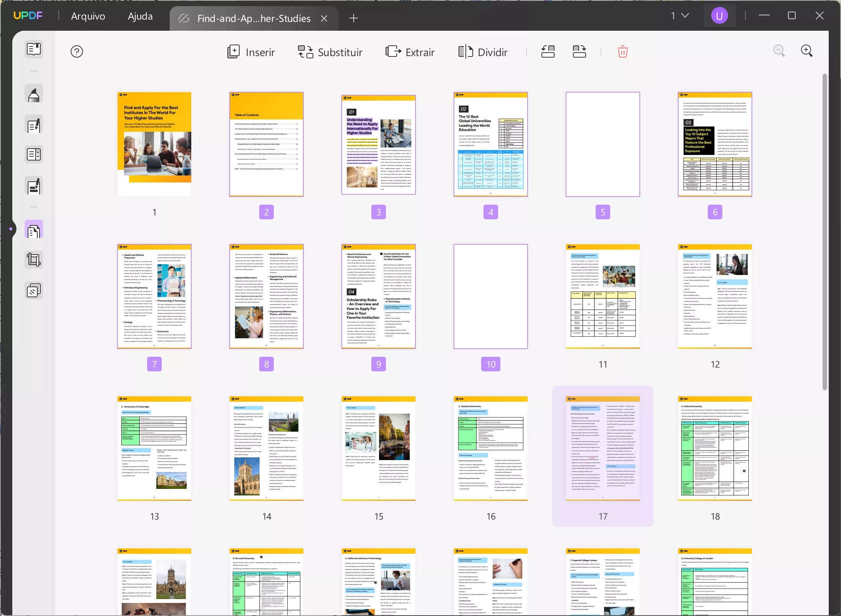Open the Reader mode sidebar icon
841x616 pixels.
click(34, 49)
